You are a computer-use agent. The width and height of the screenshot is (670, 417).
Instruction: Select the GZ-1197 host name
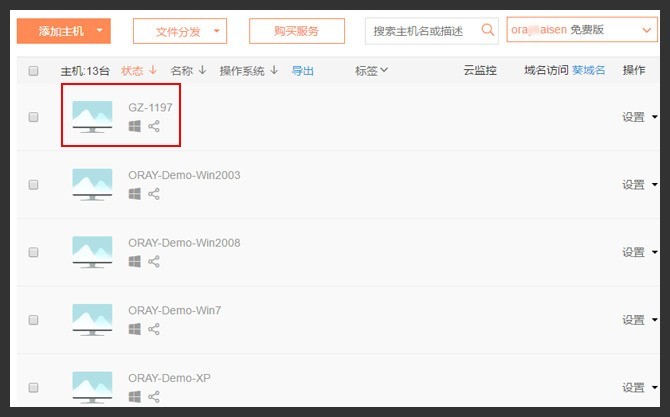tap(150, 107)
